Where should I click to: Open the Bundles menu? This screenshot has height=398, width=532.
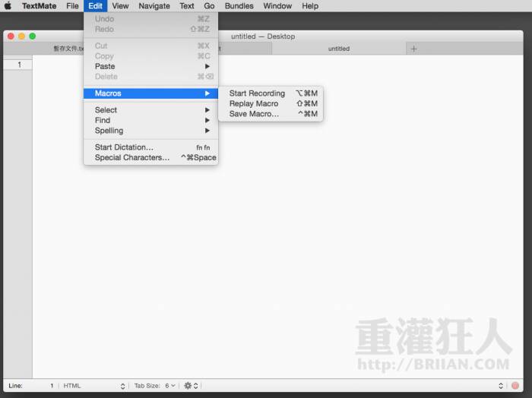[239, 6]
